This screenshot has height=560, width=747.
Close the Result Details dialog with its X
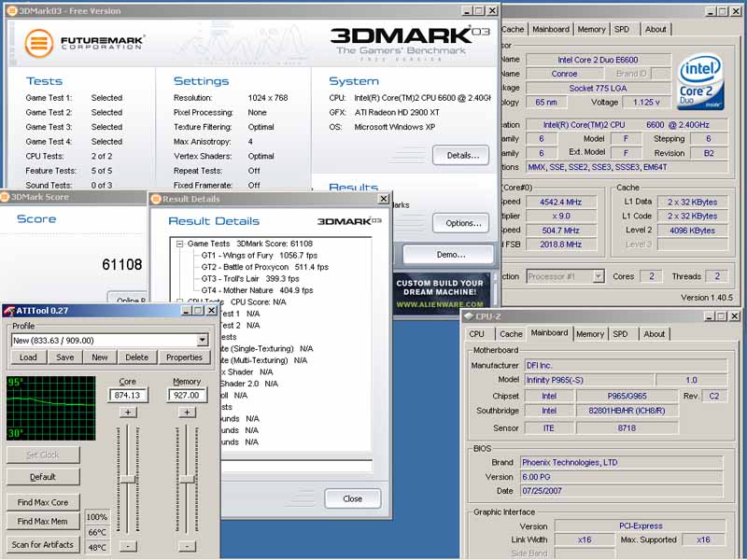[x=384, y=199]
